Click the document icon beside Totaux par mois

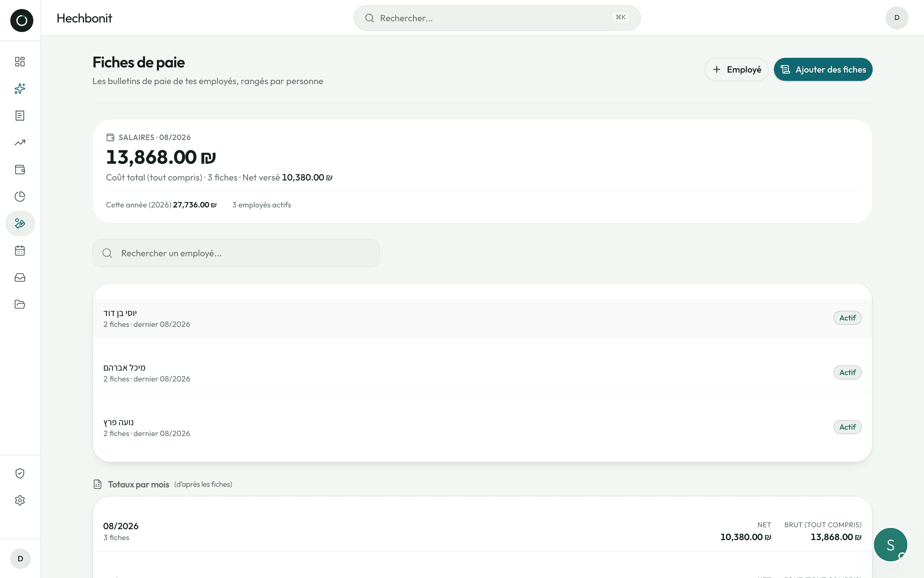97,484
